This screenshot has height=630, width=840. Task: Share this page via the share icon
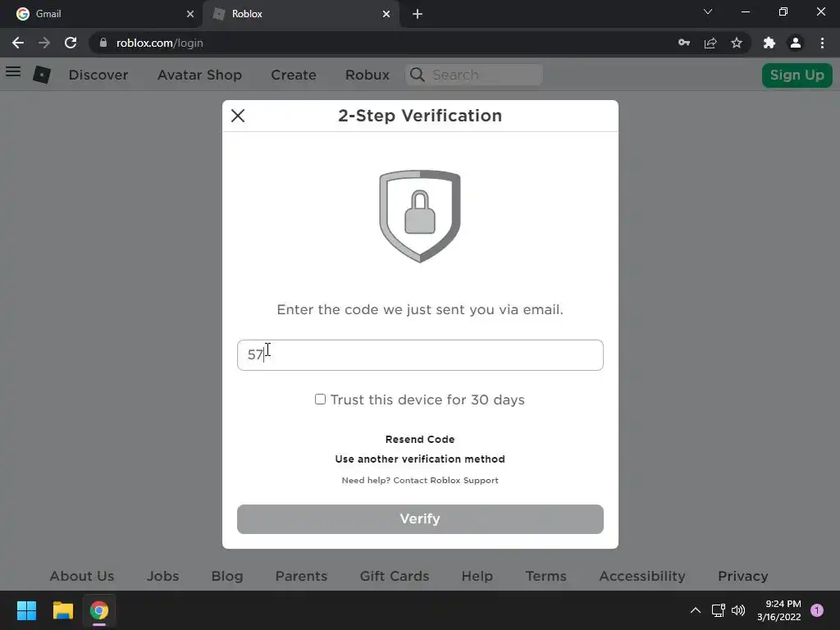tap(710, 43)
